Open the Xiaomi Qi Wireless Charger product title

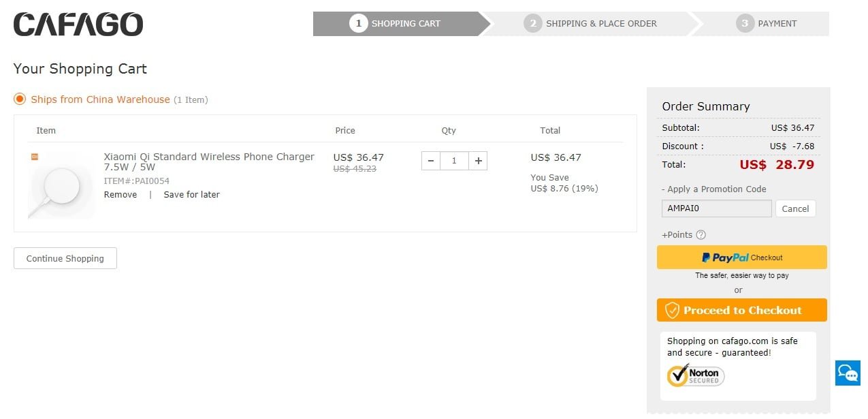209,161
